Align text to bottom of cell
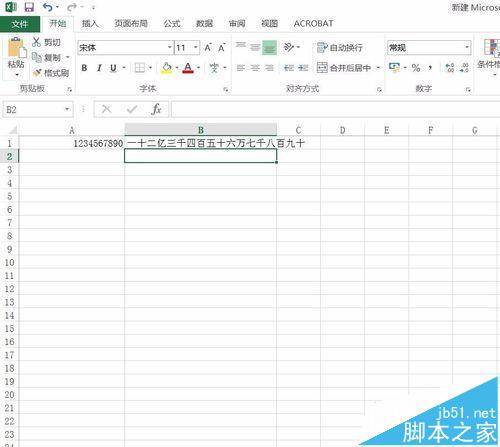Viewport: 500px width, 447px height. (x=269, y=48)
